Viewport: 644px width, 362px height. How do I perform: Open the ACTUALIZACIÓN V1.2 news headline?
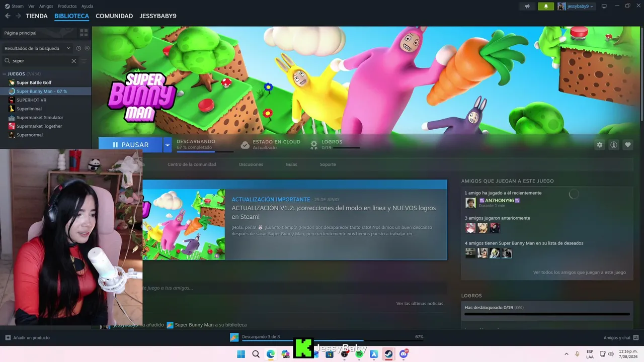click(334, 212)
